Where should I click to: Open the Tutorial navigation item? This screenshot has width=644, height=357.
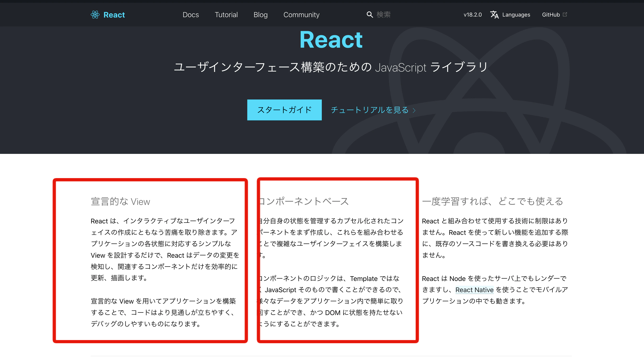pyautogui.click(x=226, y=15)
